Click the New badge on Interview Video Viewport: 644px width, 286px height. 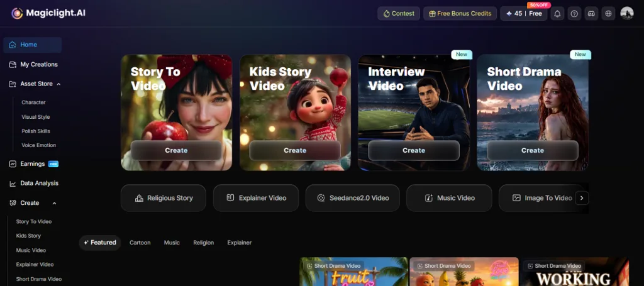[x=462, y=54]
